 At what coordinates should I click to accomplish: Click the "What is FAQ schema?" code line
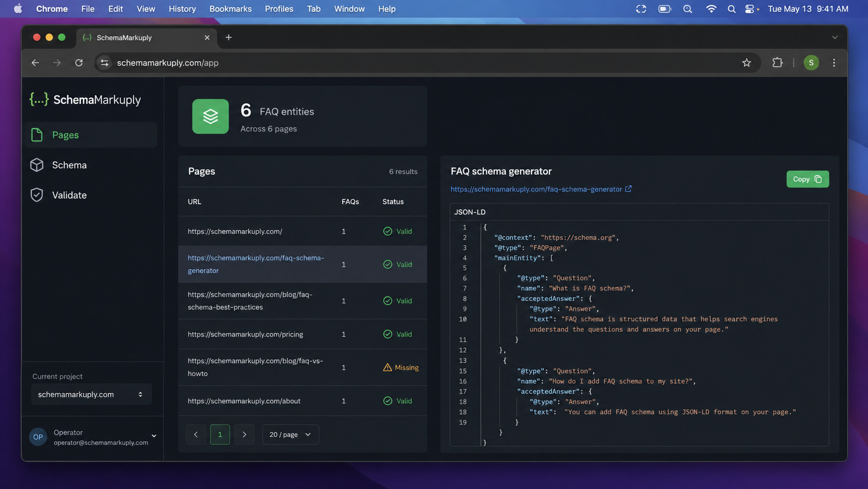click(x=575, y=288)
